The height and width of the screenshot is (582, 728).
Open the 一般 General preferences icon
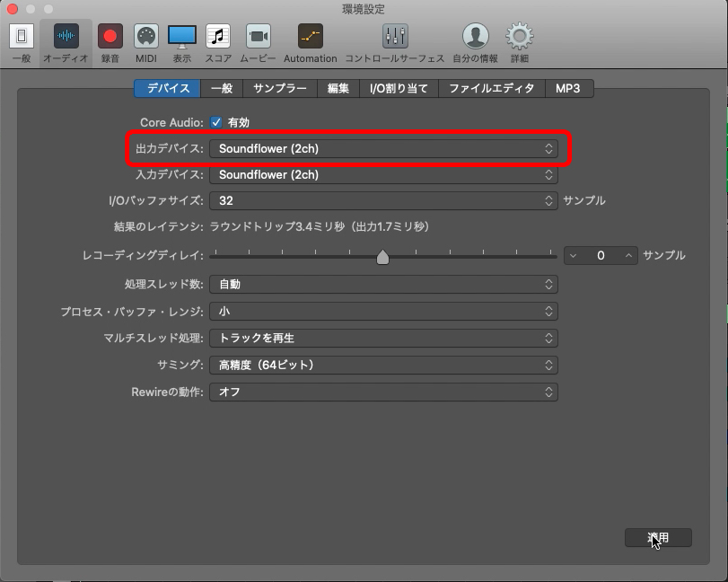point(22,36)
